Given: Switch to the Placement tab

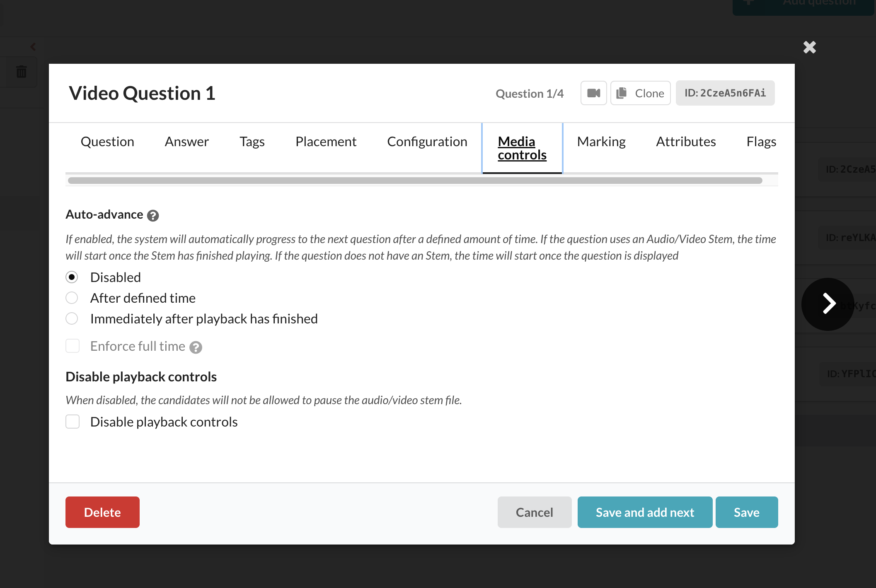Looking at the screenshot, I should [326, 142].
